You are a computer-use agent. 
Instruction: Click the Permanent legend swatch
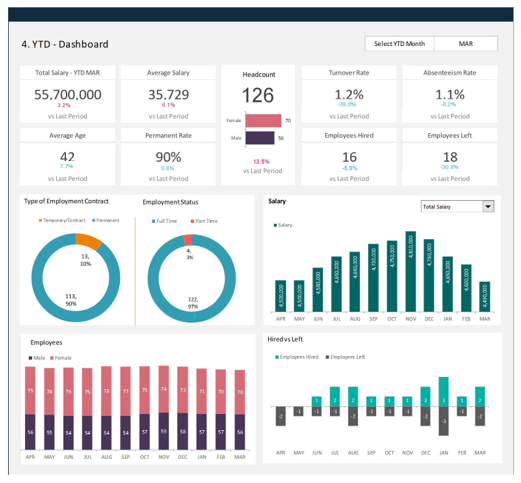click(x=94, y=220)
